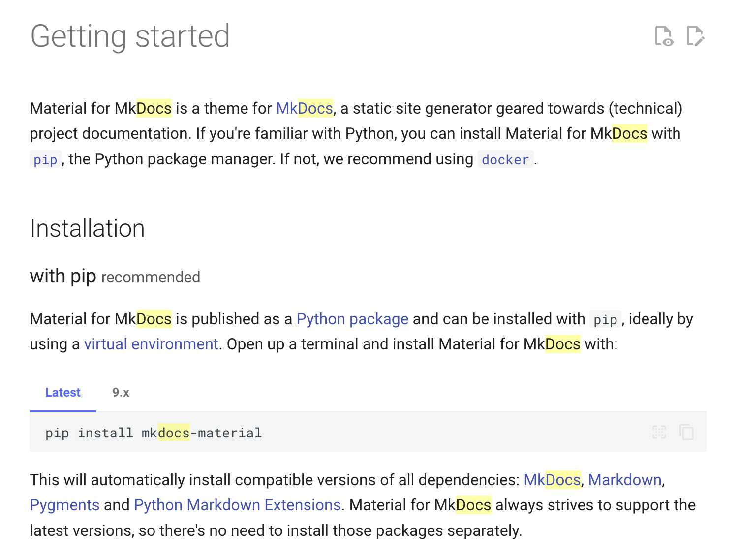
Task: Open the MkDocs link in the dependencies list
Action: pos(552,480)
